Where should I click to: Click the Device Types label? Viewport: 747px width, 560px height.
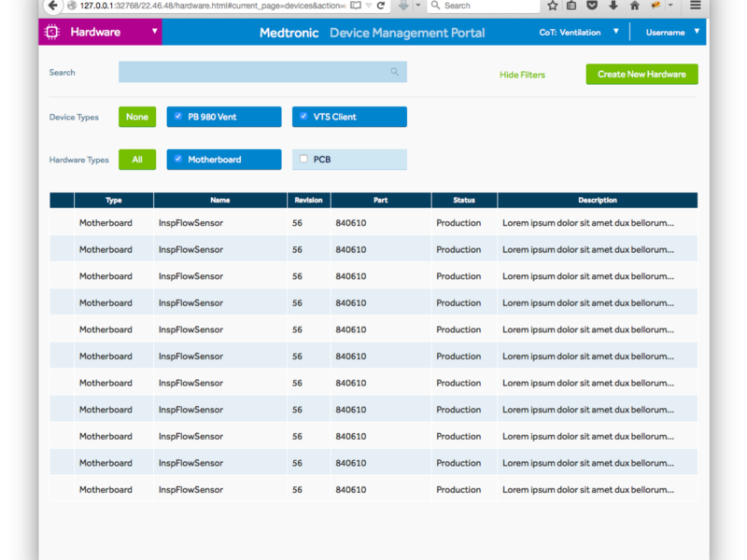pyautogui.click(x=74, y=118)
